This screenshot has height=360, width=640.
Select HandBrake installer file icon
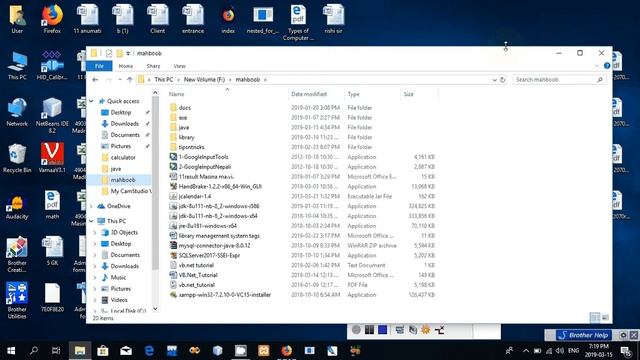(x=173, y=187)
